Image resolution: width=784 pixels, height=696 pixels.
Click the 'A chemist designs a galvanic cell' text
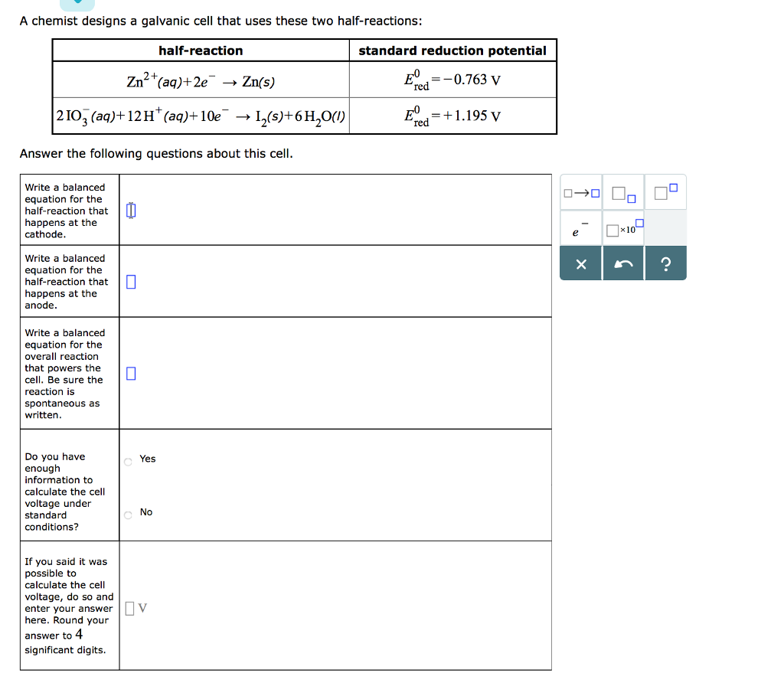point(220,21)
